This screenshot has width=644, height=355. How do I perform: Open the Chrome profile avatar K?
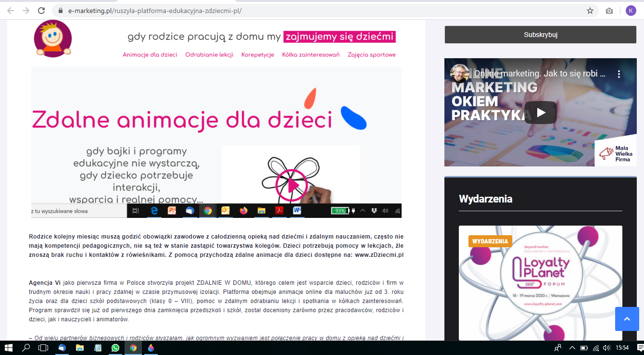pos(631,11)
